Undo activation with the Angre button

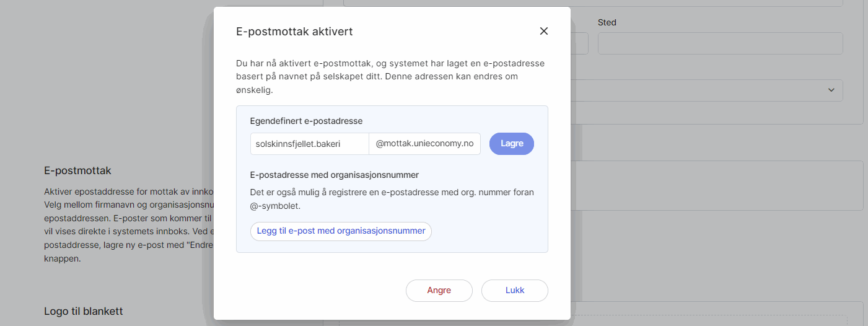coord(439,290)
